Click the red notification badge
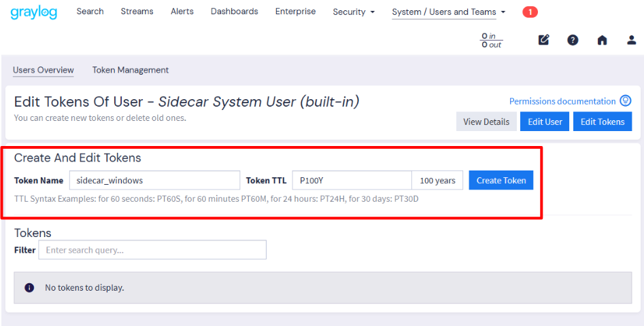Viewport: 644px width, 326px height. coord(530,12)
